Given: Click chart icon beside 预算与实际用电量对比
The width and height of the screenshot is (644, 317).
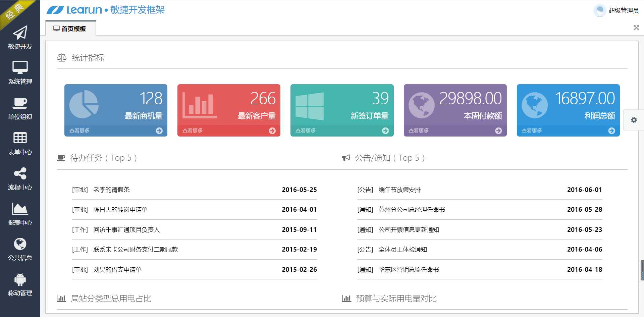Looking at the screenshot, I should click(346, 298).
